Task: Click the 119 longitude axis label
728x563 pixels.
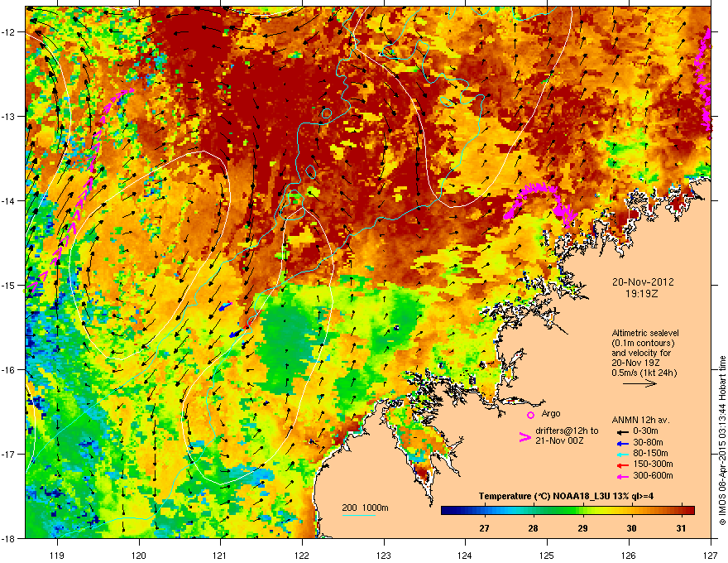Action: 57,555
